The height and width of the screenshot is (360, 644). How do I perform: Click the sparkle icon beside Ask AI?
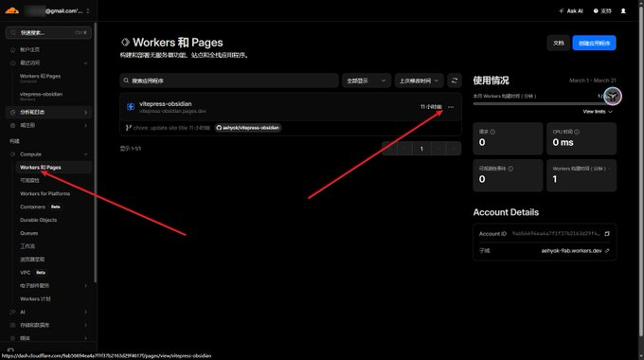point(562,11)
